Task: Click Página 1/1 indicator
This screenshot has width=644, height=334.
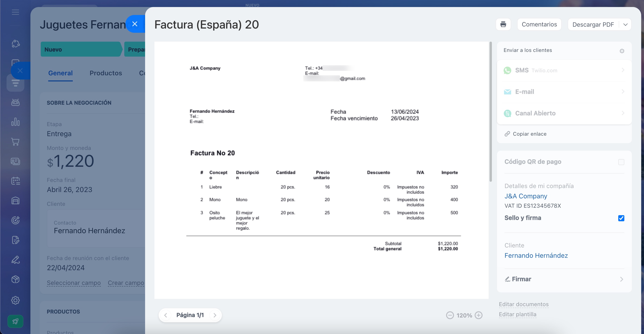Action: pos(190,315)
